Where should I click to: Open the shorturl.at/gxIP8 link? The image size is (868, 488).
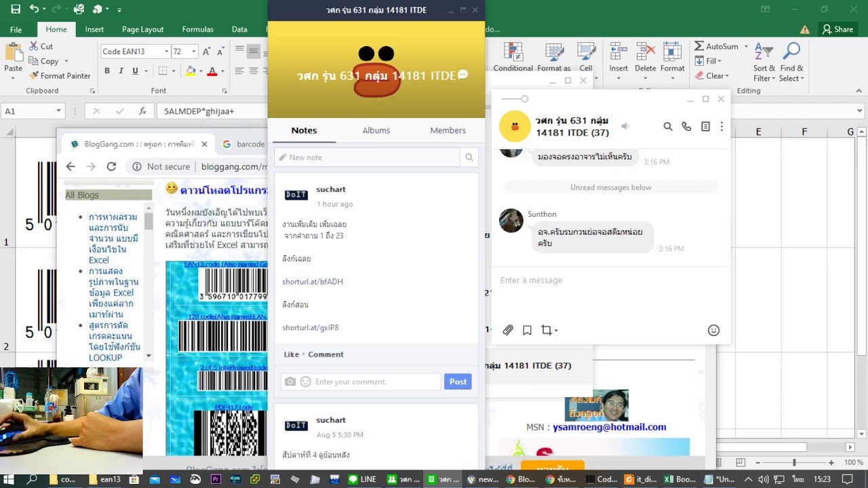point(311,327)
